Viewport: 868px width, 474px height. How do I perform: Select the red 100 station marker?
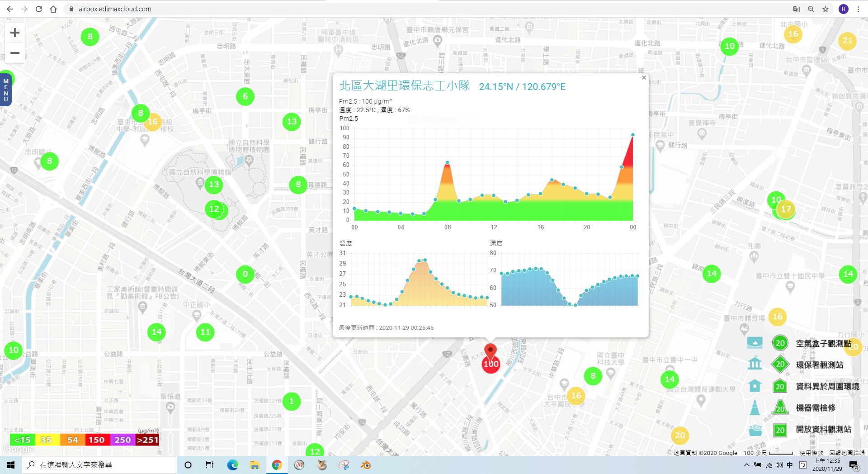pyautogui.click(x=491, y=364)
